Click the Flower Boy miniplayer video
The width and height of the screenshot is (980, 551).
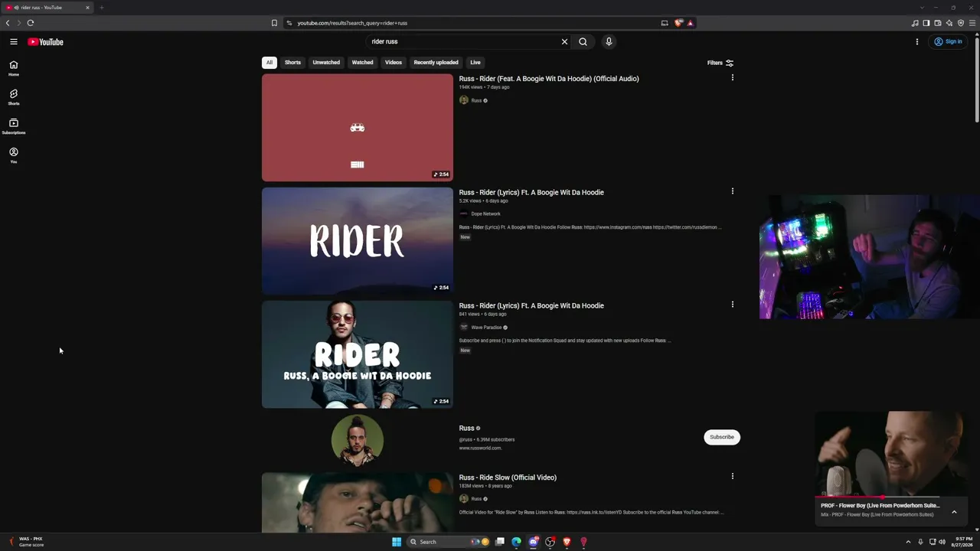click(891, 454)
